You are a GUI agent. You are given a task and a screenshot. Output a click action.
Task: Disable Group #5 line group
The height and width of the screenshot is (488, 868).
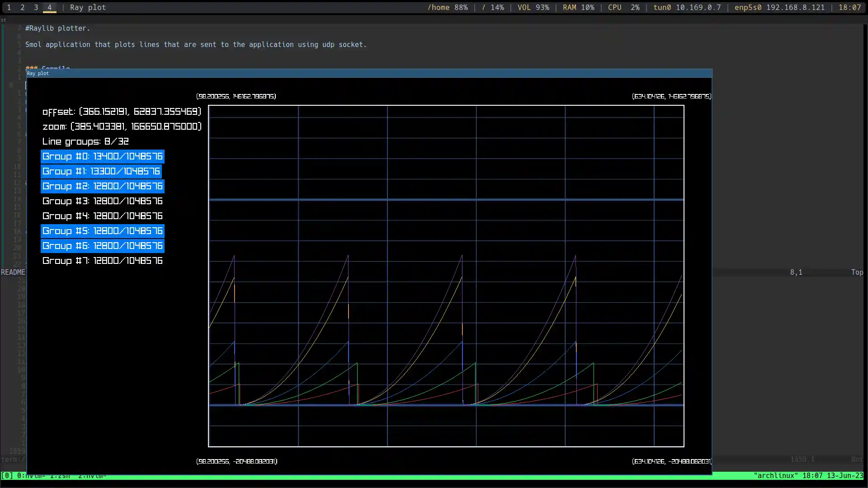(x=102, y=231)
